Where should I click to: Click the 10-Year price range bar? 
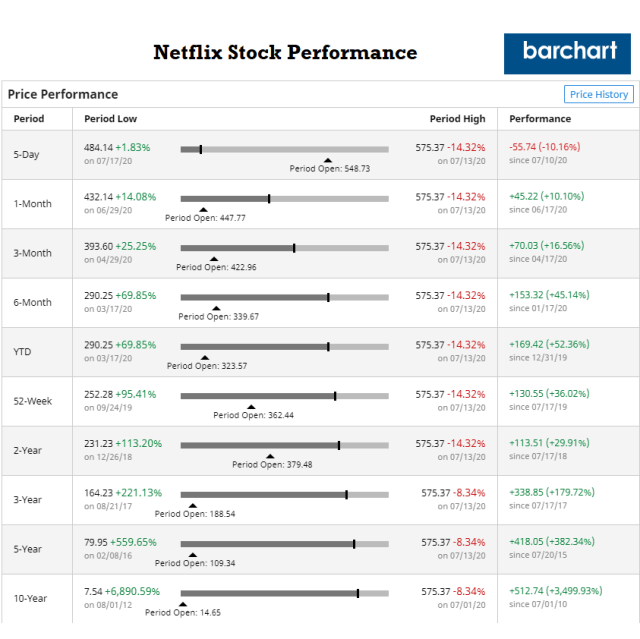coord(284,593)
